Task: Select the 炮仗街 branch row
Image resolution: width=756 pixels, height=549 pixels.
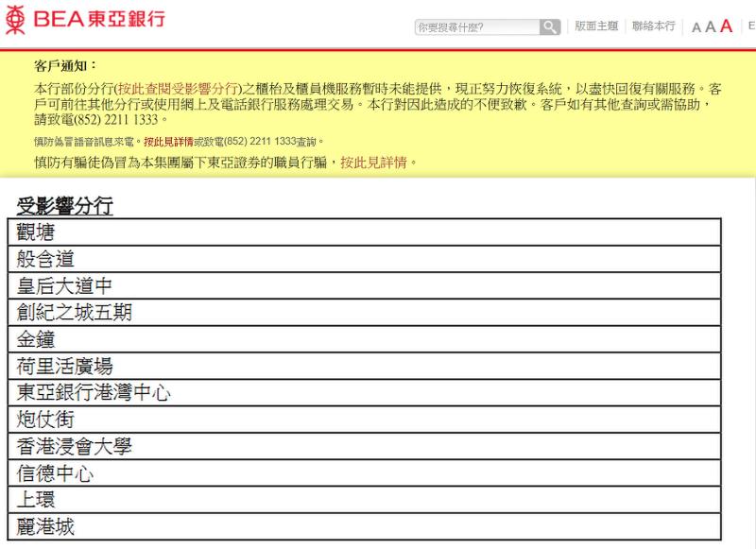Action: (364, 420)
